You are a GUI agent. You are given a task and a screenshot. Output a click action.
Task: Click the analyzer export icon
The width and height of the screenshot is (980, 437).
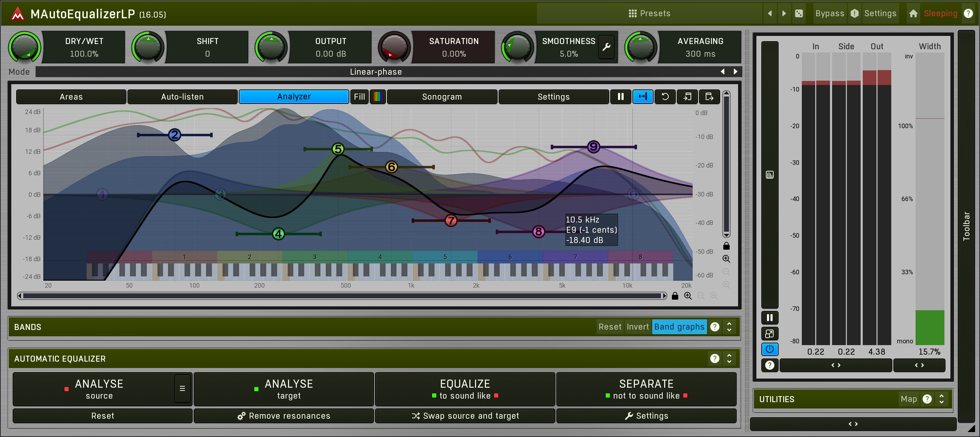(709, 96)
